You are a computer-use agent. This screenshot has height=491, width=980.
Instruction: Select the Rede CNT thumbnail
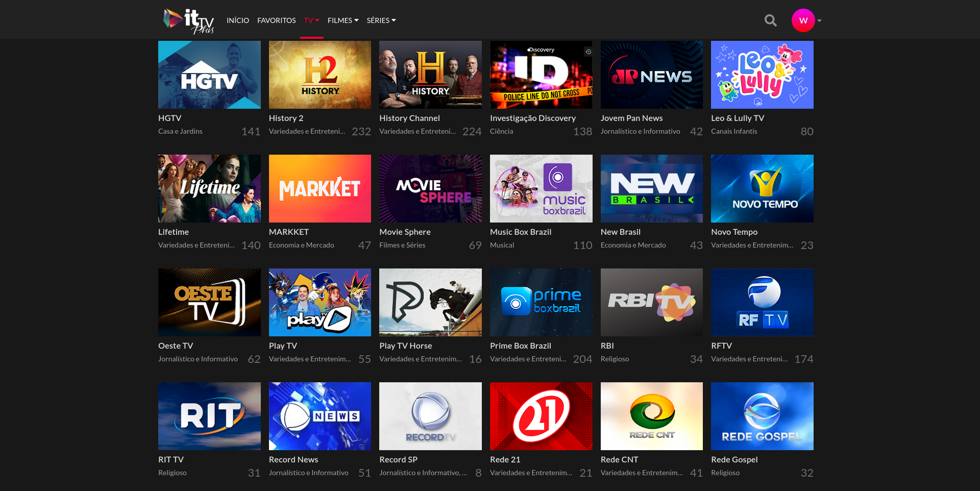pyautogui.click(x=652, y=416)
